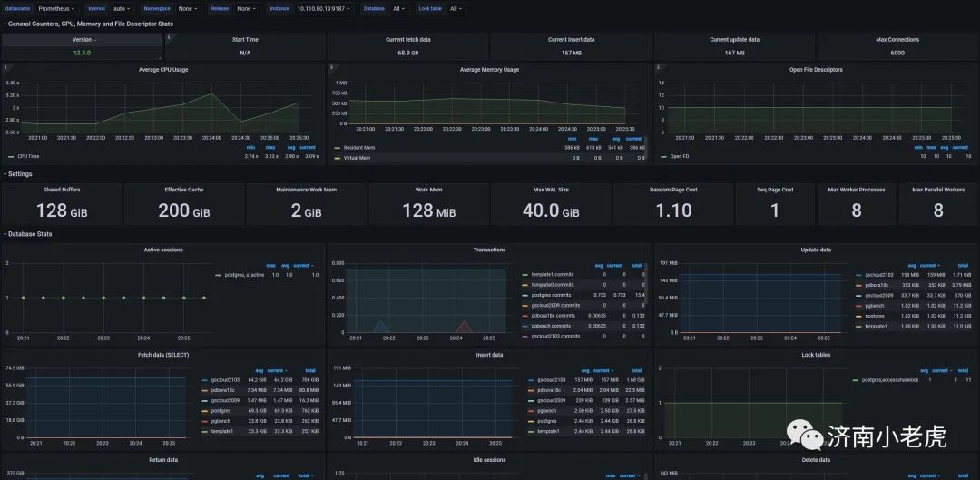Collapse the Database Stats row
This screenshot has height=480, width=980.
28,234
